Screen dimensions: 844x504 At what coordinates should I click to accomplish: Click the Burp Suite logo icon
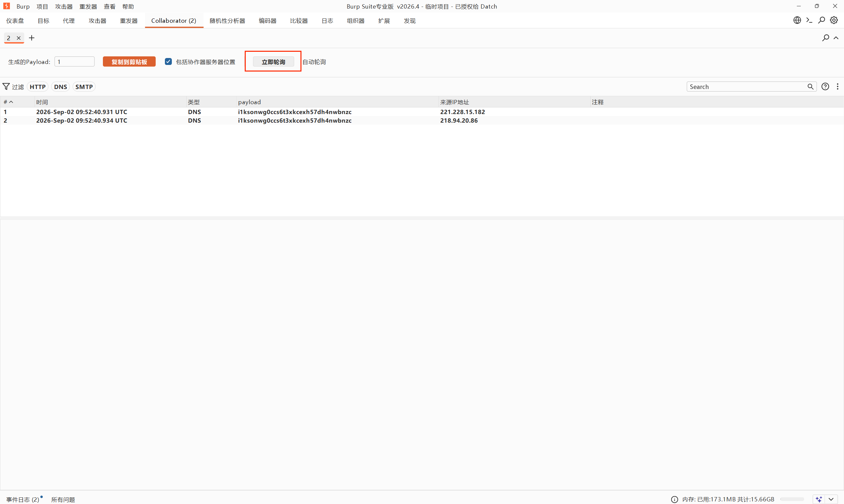(x=7, y=6)
